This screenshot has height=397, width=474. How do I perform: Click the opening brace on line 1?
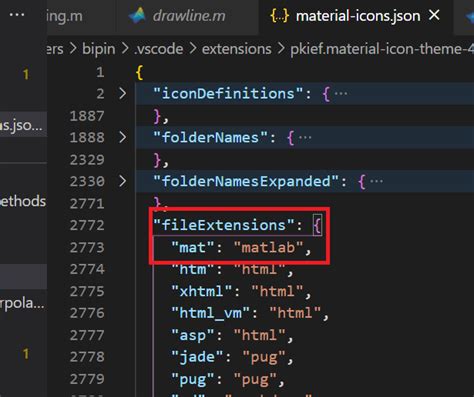(x=139, y=72)
